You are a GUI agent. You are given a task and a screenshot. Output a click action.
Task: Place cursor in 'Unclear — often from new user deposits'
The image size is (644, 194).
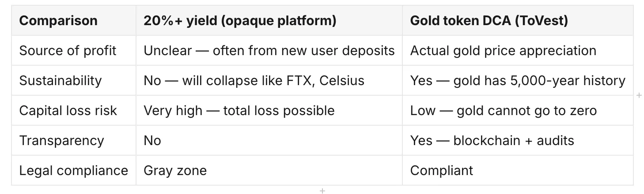point(269,51)
